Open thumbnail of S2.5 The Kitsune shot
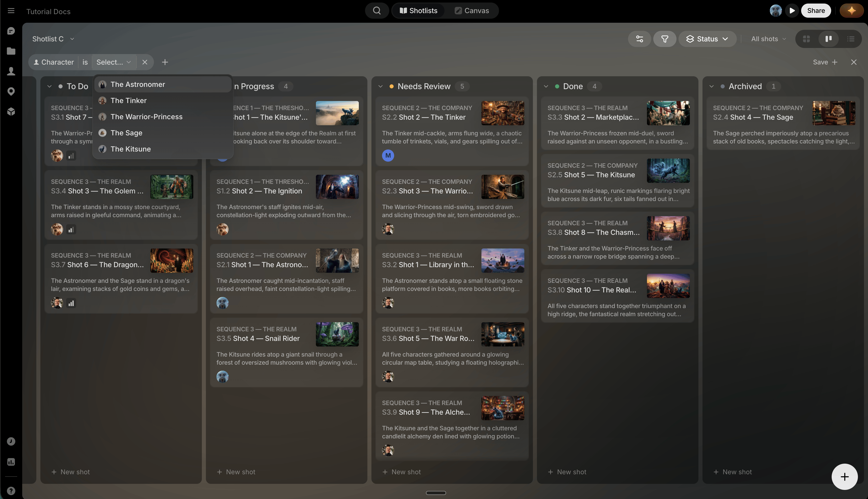Image resolution: width=868 pixels, height=499 pixels. click(668, 171)
